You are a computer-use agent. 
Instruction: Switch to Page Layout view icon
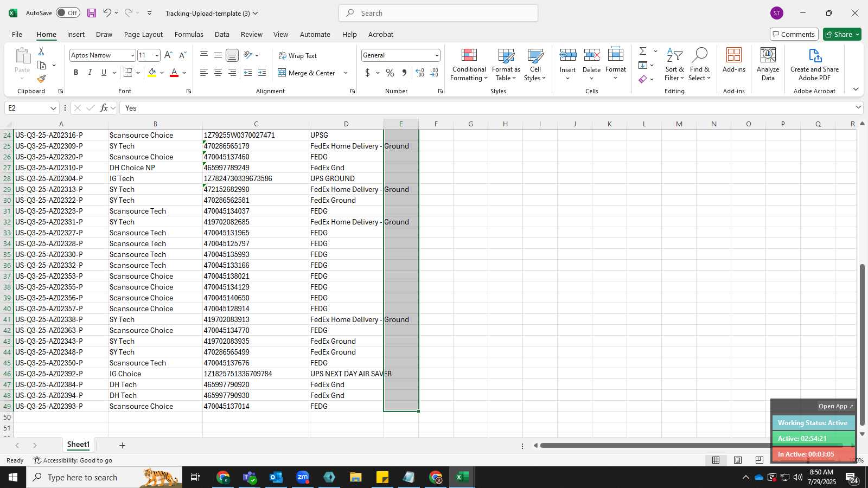(x=738, y=460)
